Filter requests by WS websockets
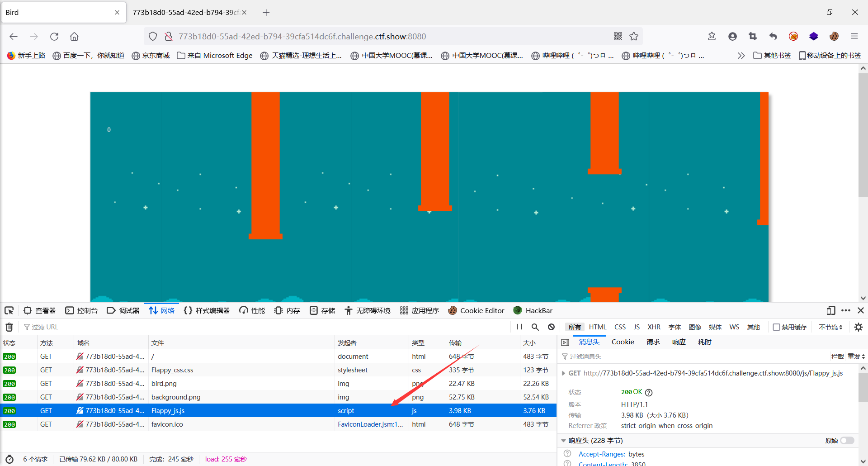This screenshot has height=466, width=868. click(x=734, y=327)
